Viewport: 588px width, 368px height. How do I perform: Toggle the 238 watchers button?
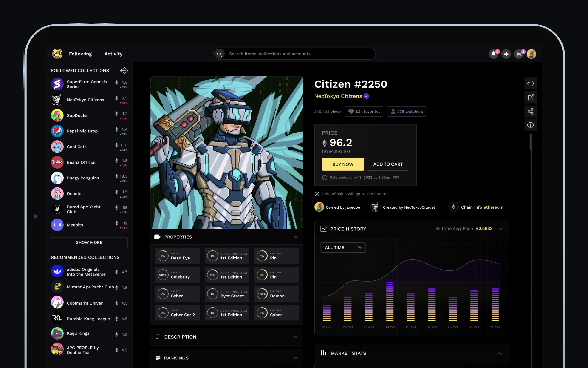pyautogui.click(x=406, y=112)
